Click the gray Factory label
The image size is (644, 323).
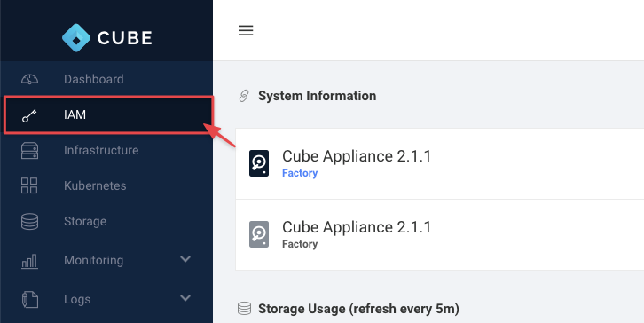coord(300,244)
